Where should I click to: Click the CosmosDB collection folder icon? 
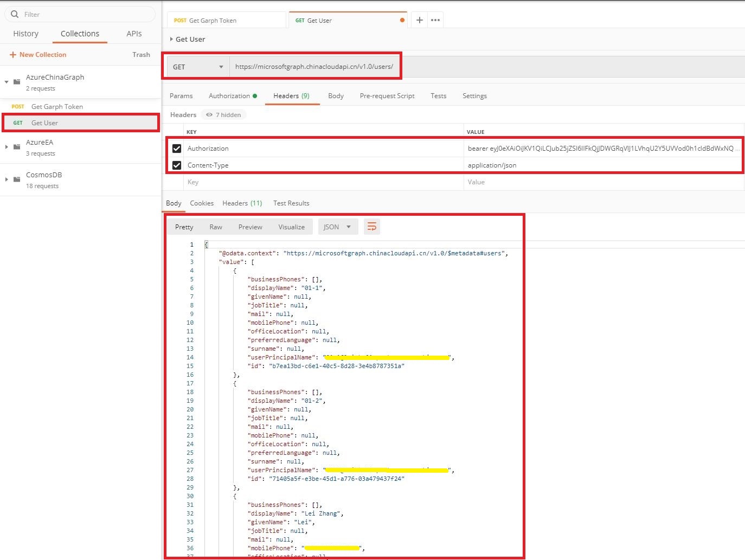click(x=17, y=179)
